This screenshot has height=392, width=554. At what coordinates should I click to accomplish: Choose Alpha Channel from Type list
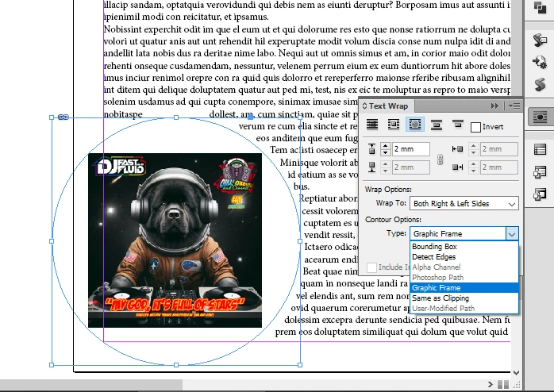464,267
